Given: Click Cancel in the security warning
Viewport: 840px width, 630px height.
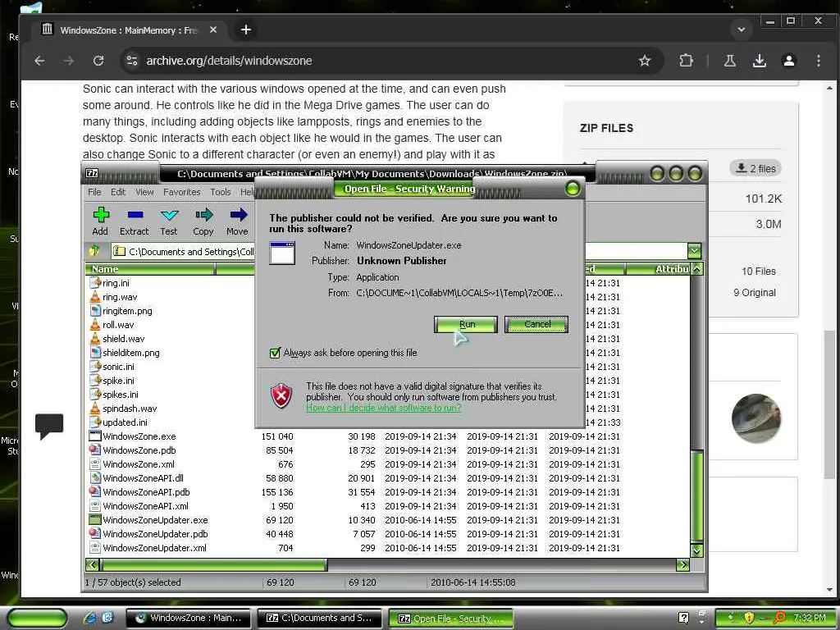Looking at the screenshot, I should 536,324.
